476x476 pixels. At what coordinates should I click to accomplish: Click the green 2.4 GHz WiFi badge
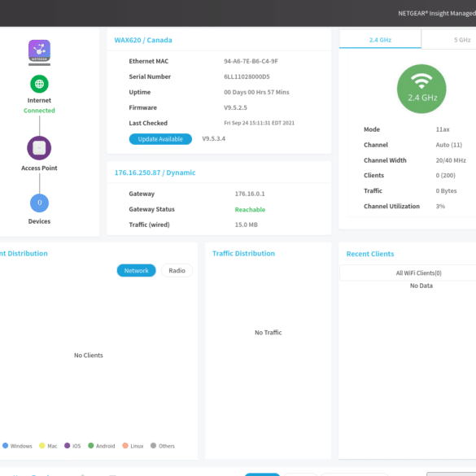click(x=421, y=89)
